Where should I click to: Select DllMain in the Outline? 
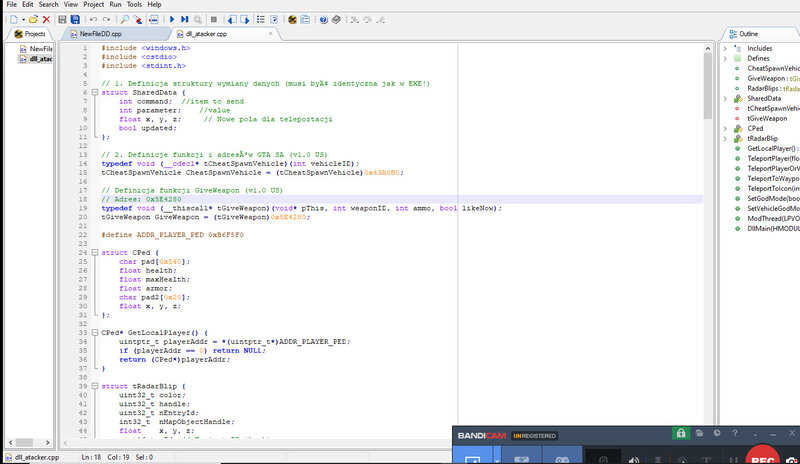click(773, 229)
